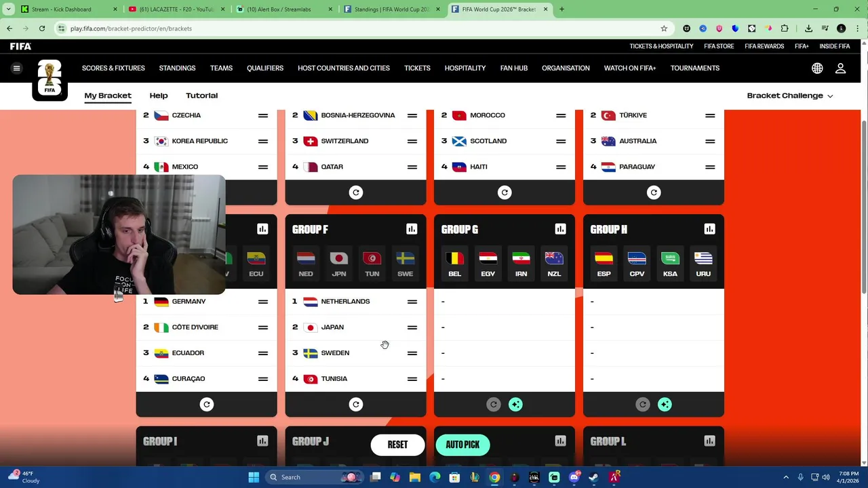The image size is (868, 488).
Task: Click the Windows taskbar Search box
Action: (x=314, y=477)
